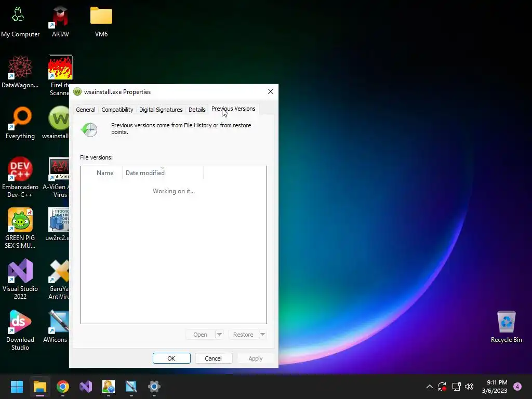Select the AWicons desktop shortcut
Screen dimensions: 532x399
pyautogui.click(x=56, y=326)
